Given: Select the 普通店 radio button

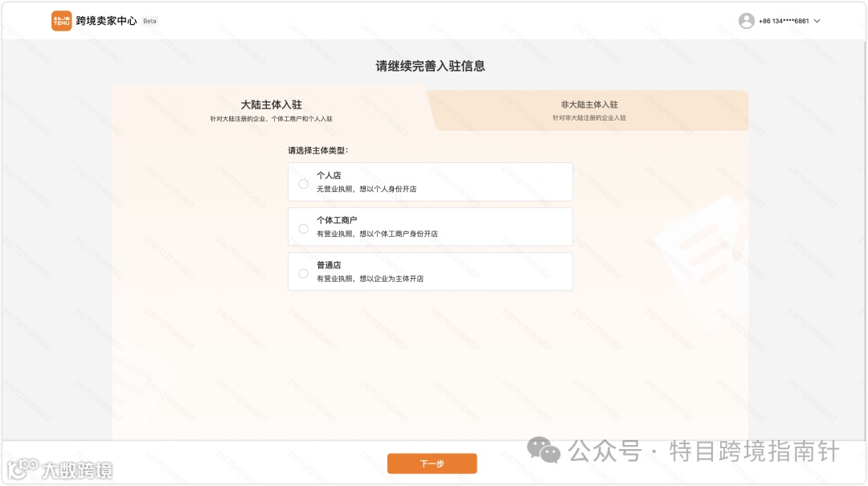Looking at the screenshot, I should tap(303, 273).
